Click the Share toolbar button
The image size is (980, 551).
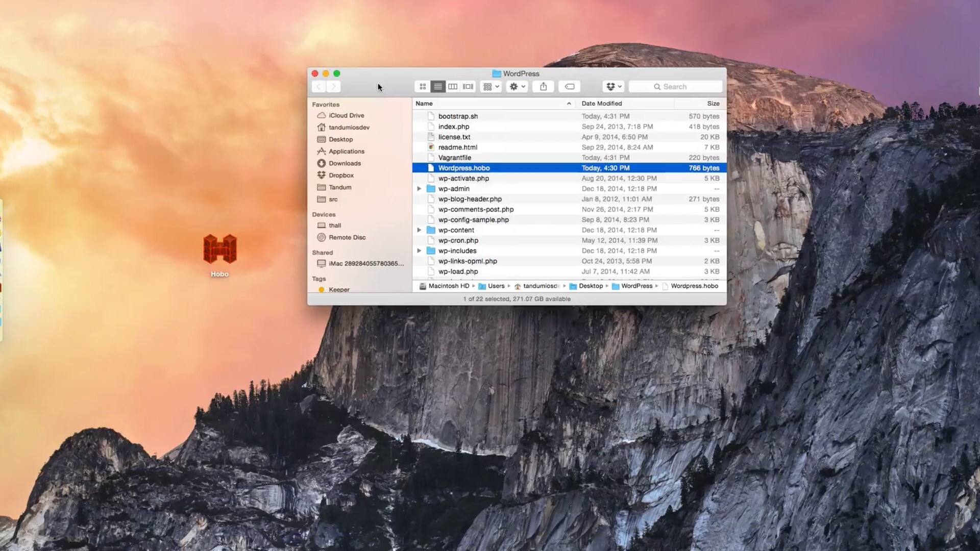pos(544,87)
